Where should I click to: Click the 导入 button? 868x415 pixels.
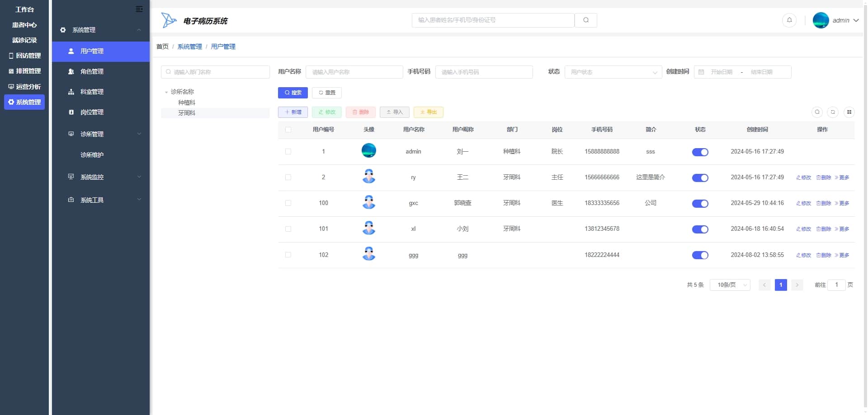[x=395, y=112]
